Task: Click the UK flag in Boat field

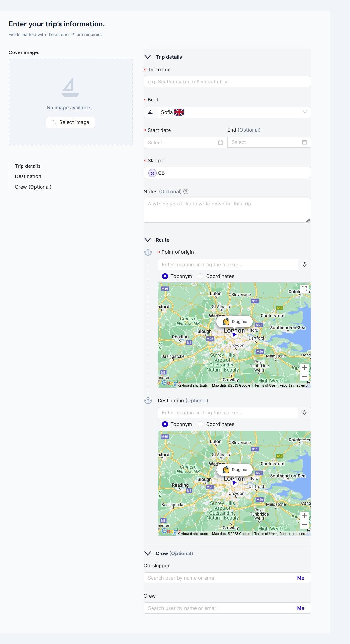Action: point(179,112)
